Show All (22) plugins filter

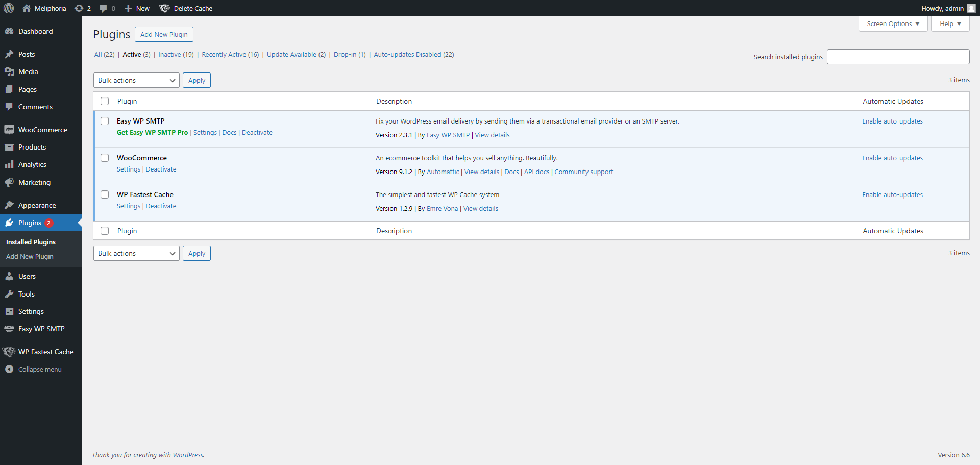[104, 54]
